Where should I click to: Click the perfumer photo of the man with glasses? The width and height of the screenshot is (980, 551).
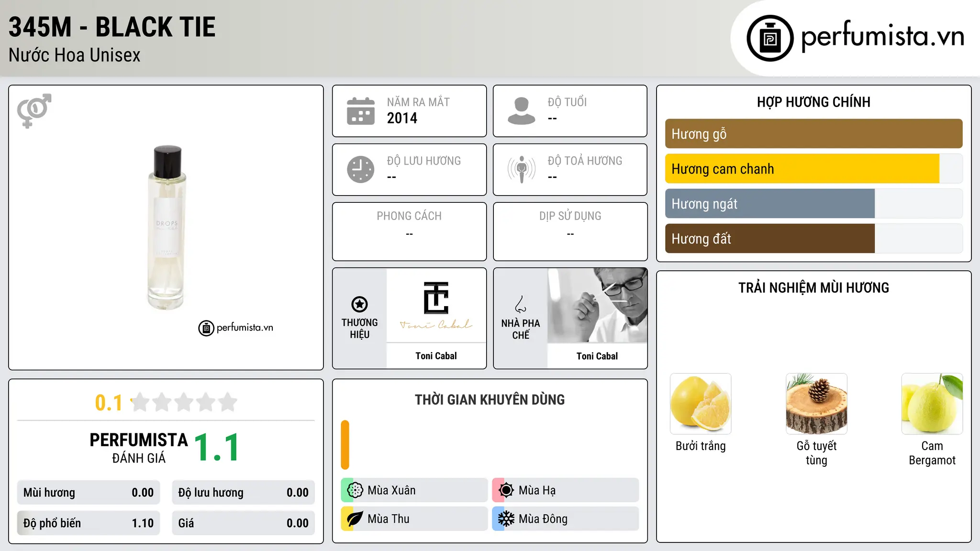tap(597, 305)
